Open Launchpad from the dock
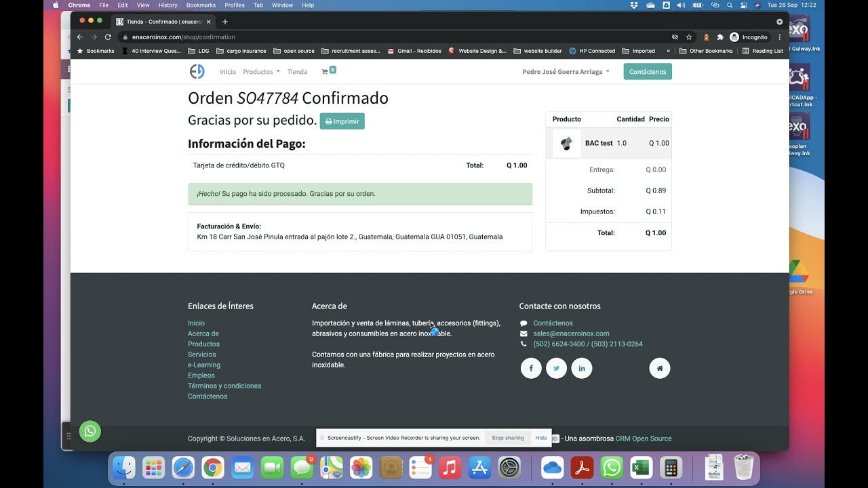The height and width of the screenshot is (488, 868). click(153, 468)
